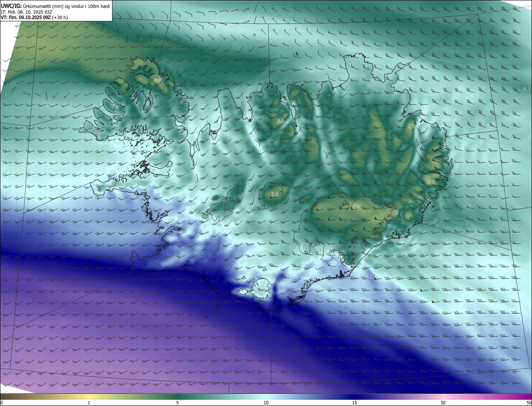Click the initial time line 'IT: Mið. 08. 10. 2025 03Z'
The height and width of the screenshot is (406, 532).
click(27, 12)
